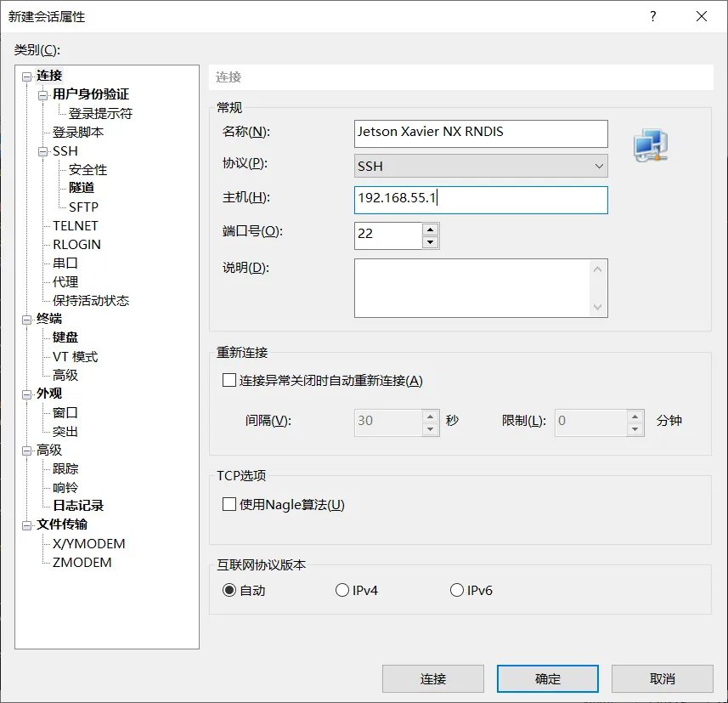Click the 确定 OK button
Image resolution: width=728 pixels, height=703 pixels.
(548, 679)
